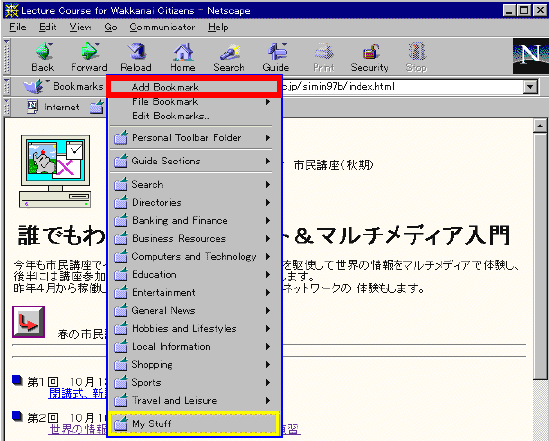549x441 pixels.
Task: Open Search using flashlight icon
Action: point(229,57)
